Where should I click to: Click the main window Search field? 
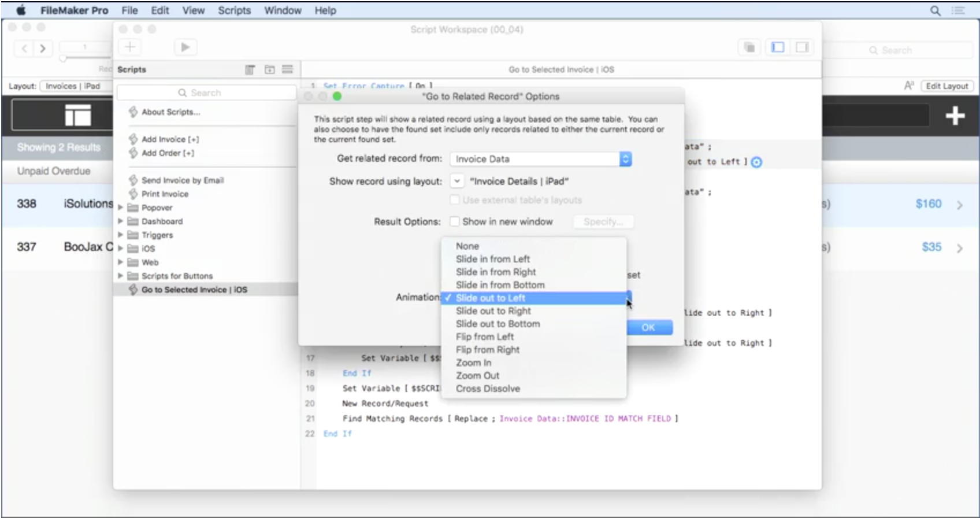coord(897,50)
